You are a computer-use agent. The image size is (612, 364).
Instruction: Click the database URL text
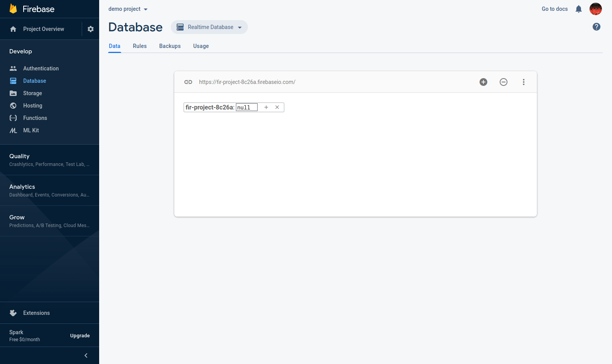(x=247, y=82)
